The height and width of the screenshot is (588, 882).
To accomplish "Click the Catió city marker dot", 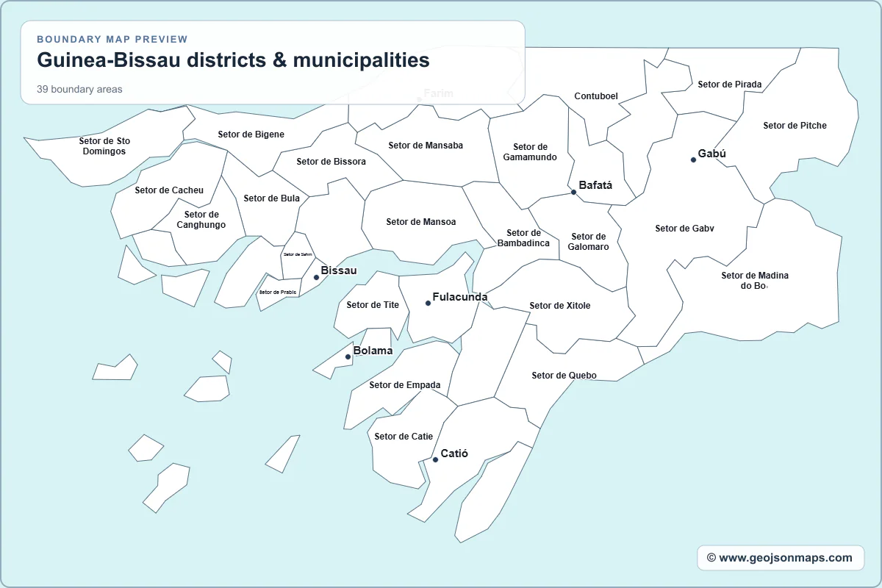I will [x=435, y=459].
